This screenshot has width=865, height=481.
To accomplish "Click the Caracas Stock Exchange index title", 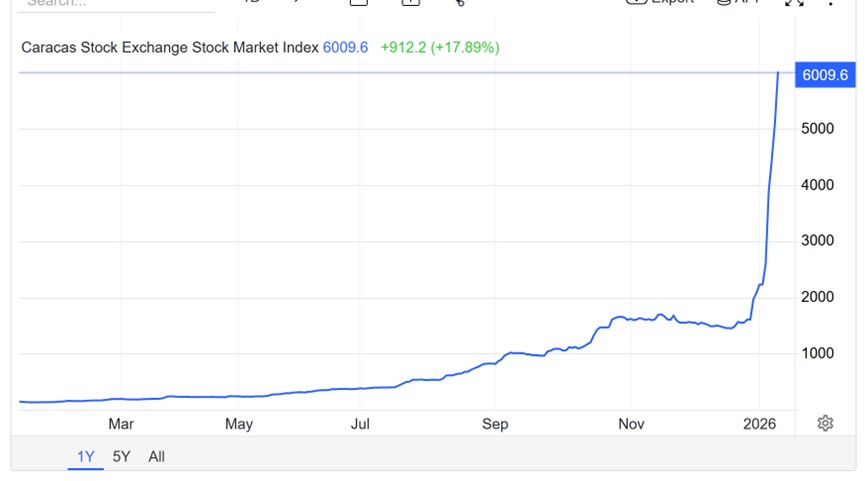I will 170,47.
